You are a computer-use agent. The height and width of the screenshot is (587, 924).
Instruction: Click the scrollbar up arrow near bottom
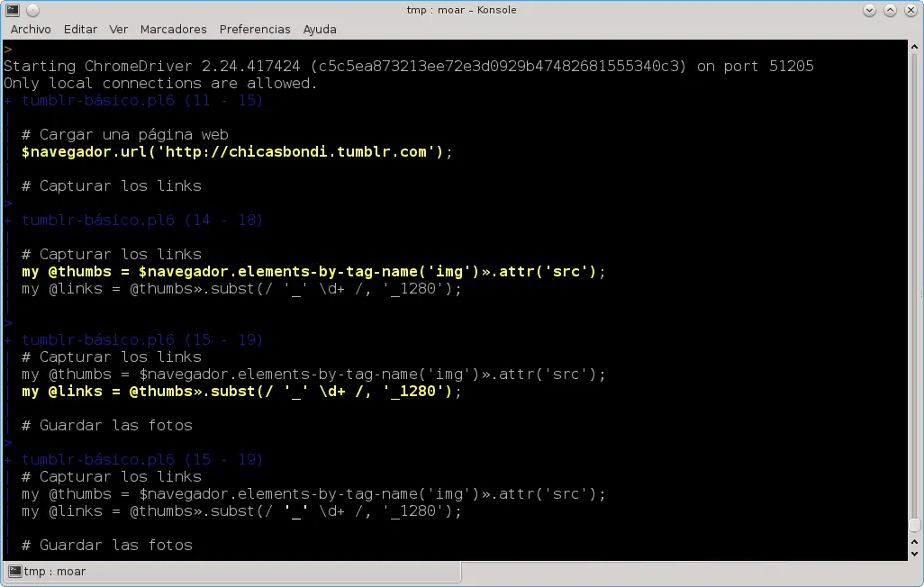point(914,542)
